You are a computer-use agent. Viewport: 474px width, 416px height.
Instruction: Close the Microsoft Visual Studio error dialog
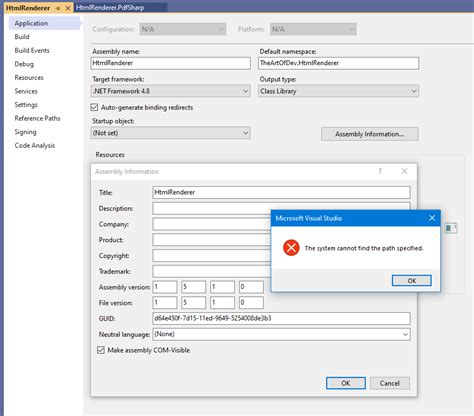tap(432, 218)
